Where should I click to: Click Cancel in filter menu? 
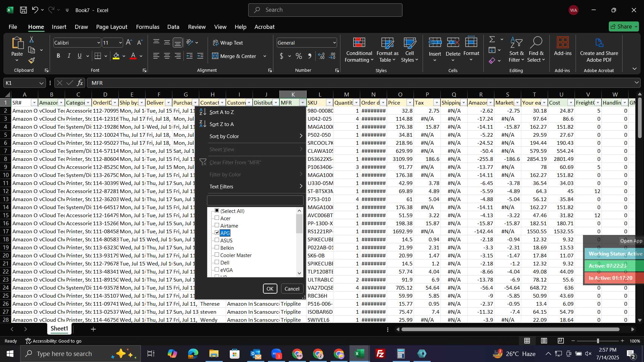(292, 289)
